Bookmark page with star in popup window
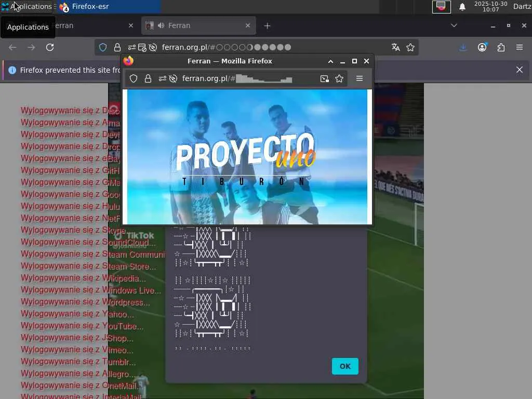 coord(339,79)
